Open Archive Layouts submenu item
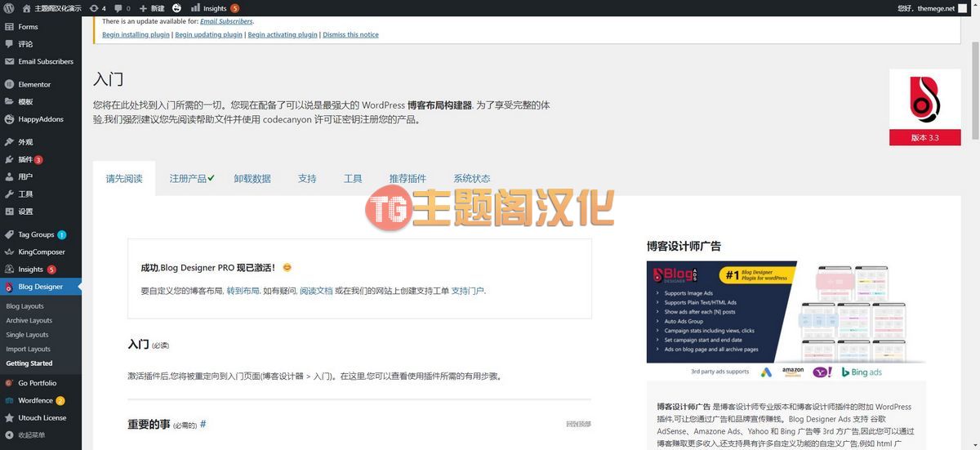Screen dimensions: 980x450 (29, 321)
